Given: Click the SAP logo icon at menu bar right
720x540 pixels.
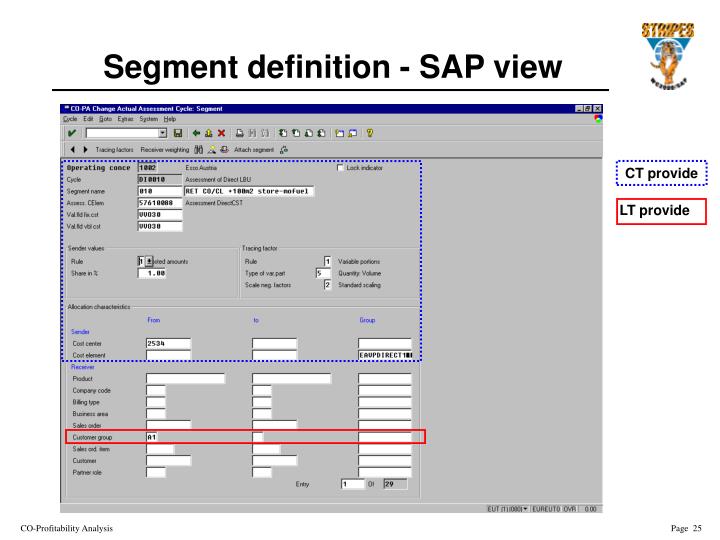Looking at the screenshot, I should [x=598, y=119].
